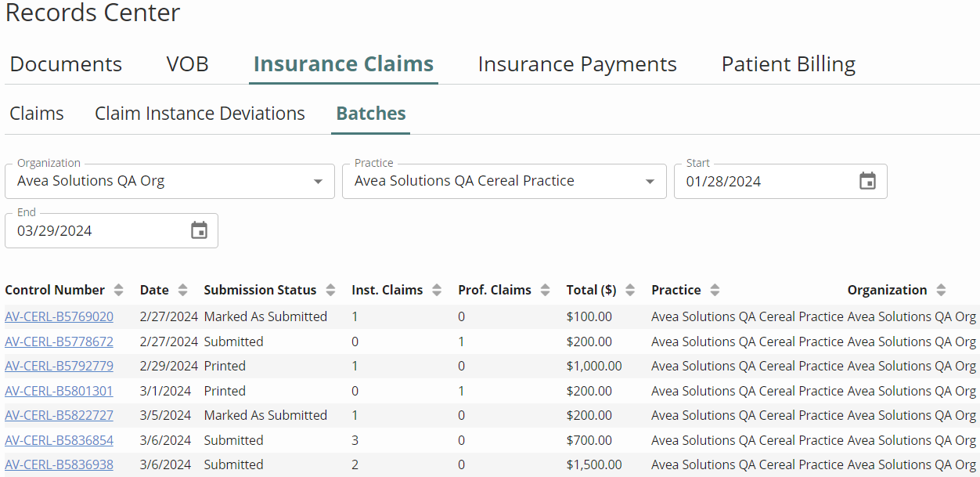This screenshot has height=477, width=980.
Task: Open the Insurance Payments tab
Action: point(578,64)
